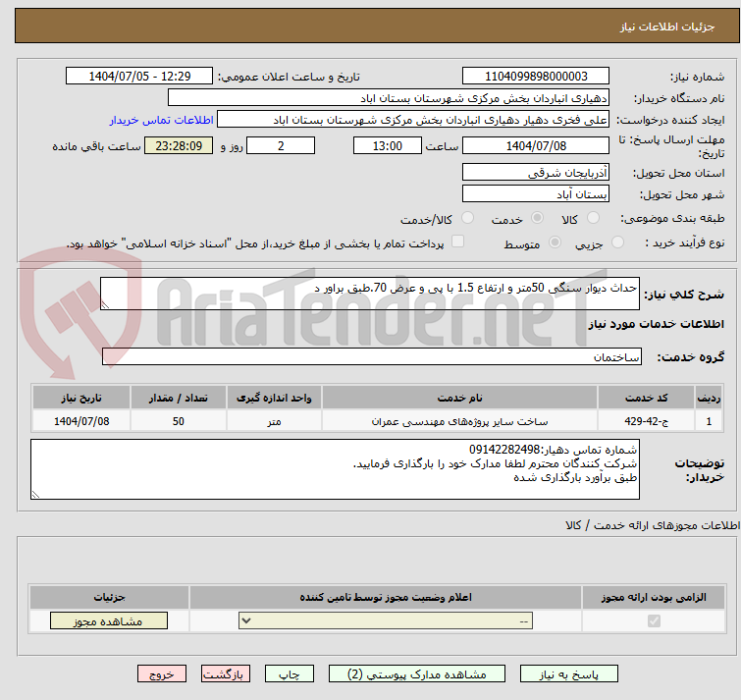Click the buyer notes text area
This screenshot has height=700, width=741.
click(x=335, y=469)
